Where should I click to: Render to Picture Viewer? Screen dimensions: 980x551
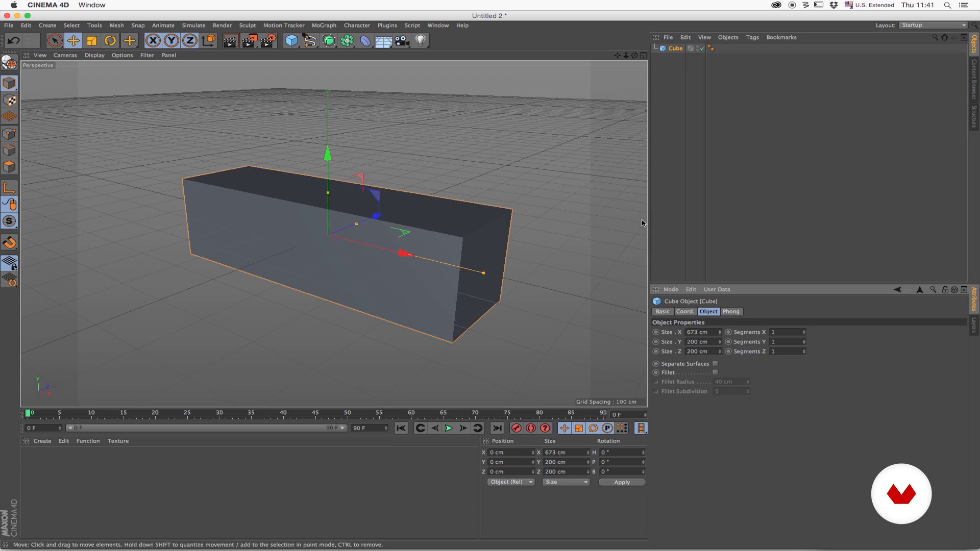tap(249, 41)
